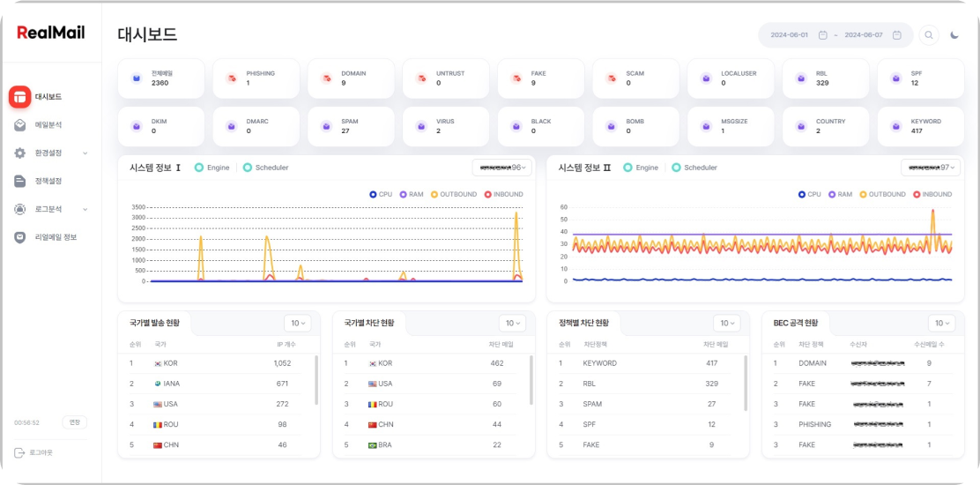Click the VIRUS stat card icon

[x=420, y=127]
